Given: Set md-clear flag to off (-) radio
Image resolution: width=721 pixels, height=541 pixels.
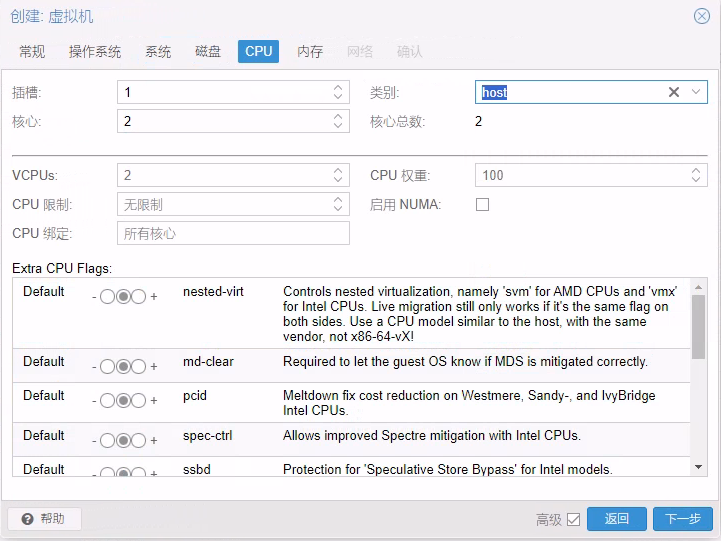Looking at the screenshot, I should coord(107,367).
